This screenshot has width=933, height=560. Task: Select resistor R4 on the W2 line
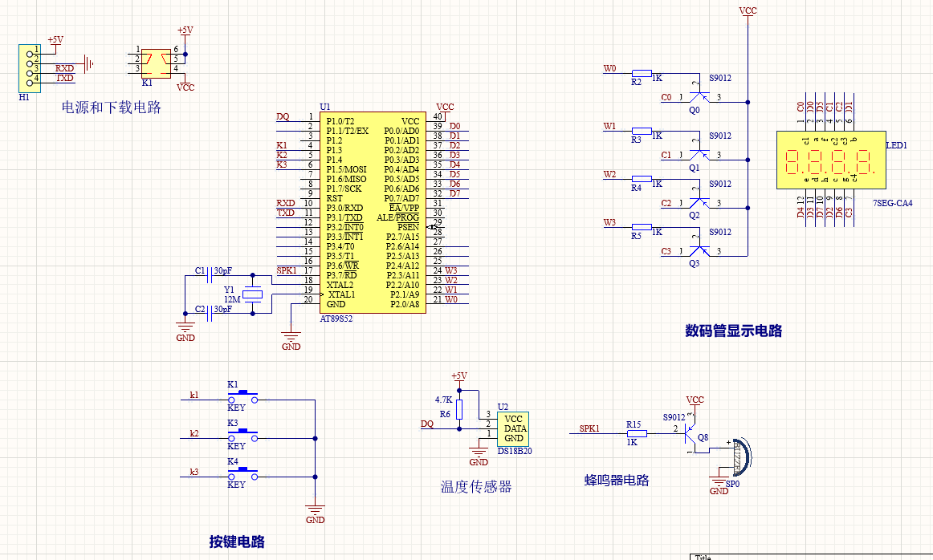(642, 179)
